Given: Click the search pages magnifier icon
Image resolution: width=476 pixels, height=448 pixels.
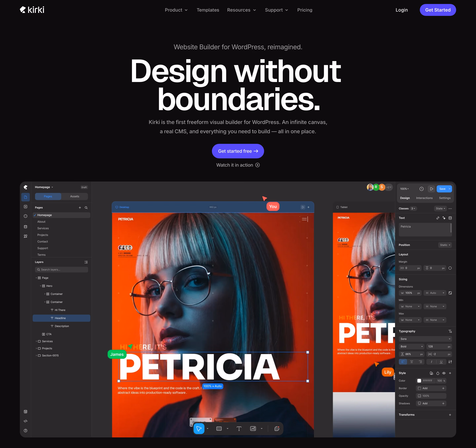Looking at the screenshot, I should click(x=86, y=208).
